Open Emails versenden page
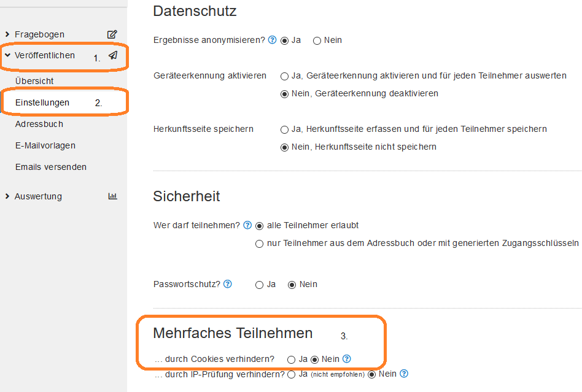Image resolution: width=582 pixels, height=392 pixels. [x=51, y=167]
